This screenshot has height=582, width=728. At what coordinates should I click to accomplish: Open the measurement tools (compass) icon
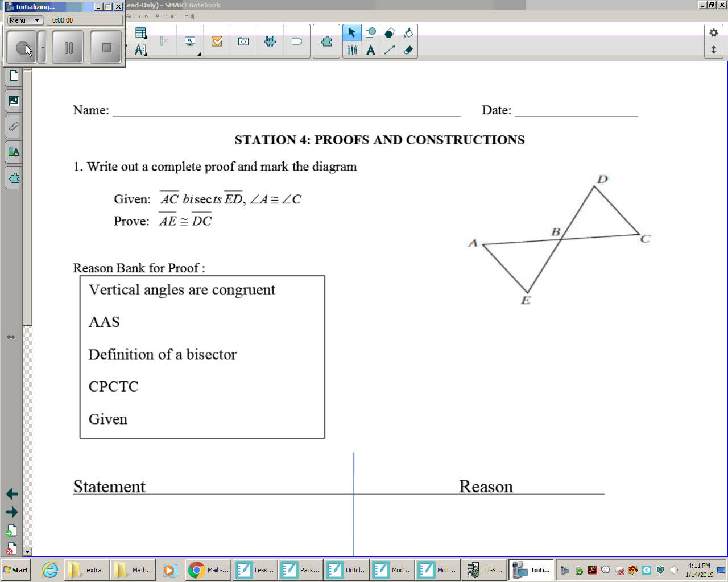tap(140, 50)
